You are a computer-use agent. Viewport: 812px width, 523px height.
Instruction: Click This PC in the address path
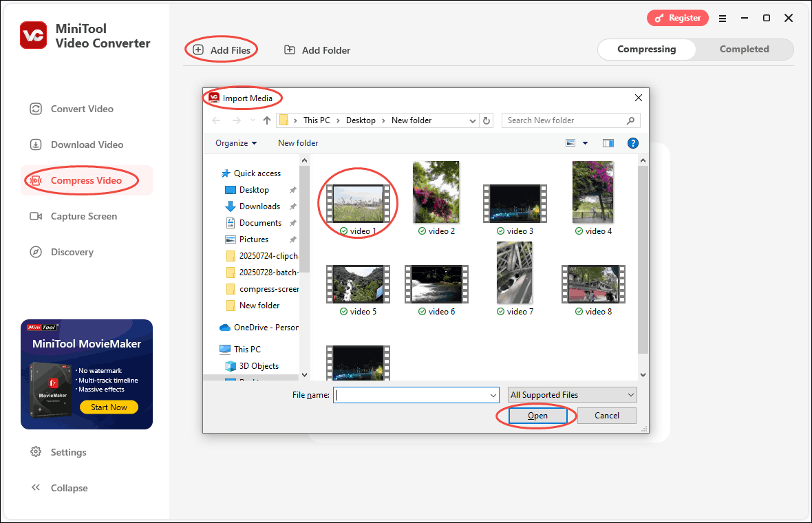click(x=317, y=120)
